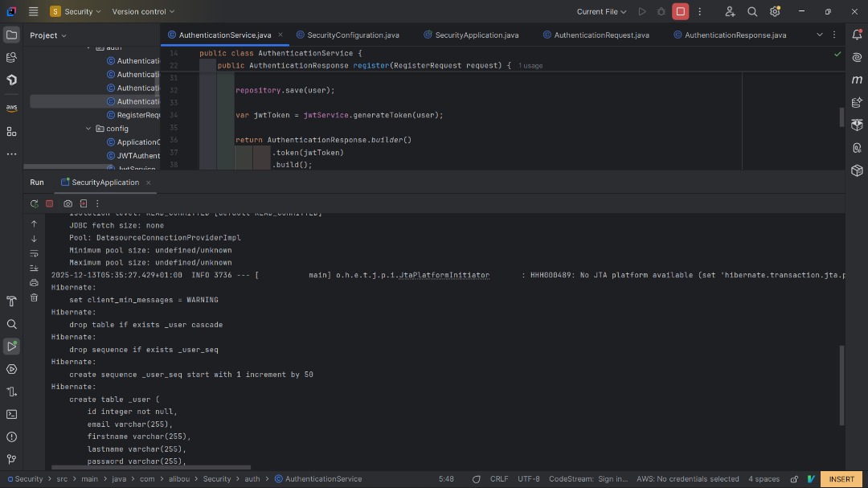The image size is (868, 488).
Task: Open IDE settings gear icon
Action: 775,11
